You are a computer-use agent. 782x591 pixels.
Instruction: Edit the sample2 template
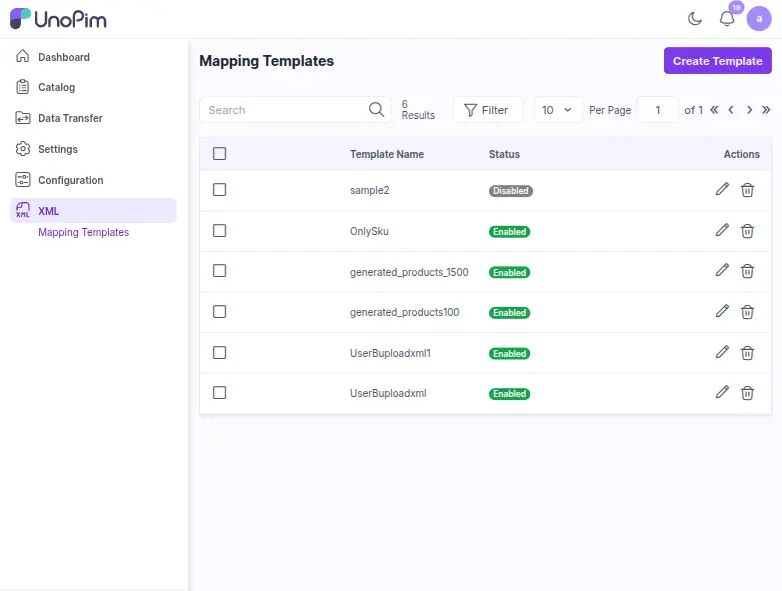(722, 190)
